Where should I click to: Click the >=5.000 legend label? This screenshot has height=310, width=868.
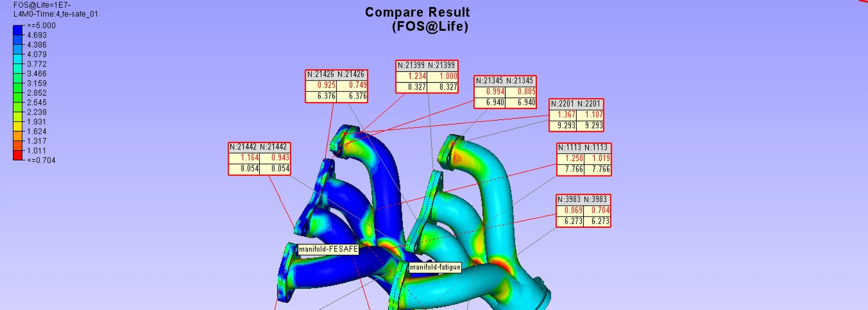pos(41,26)
